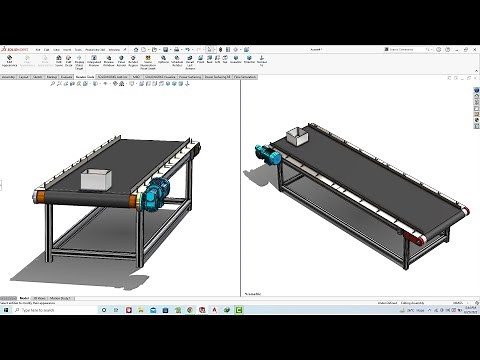The height and width of the screenshot is (360, 480).
Task: Expand the Print dropdown arrow
Action: (181, 49)
